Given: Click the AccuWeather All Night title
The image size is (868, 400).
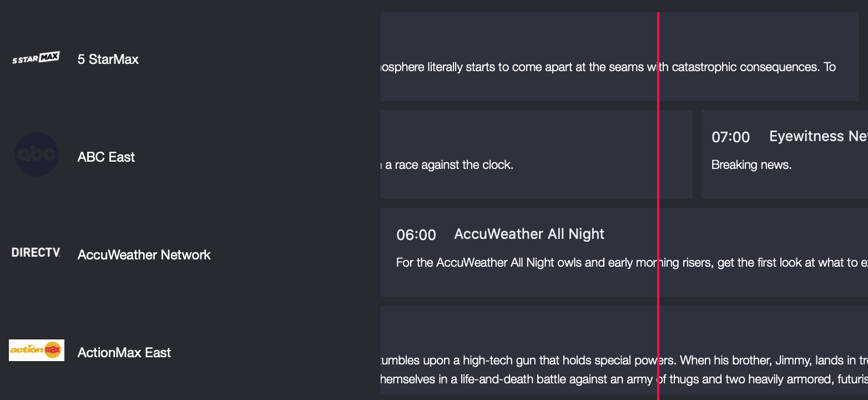Looking at the screenshot, I should coord(528,234).
